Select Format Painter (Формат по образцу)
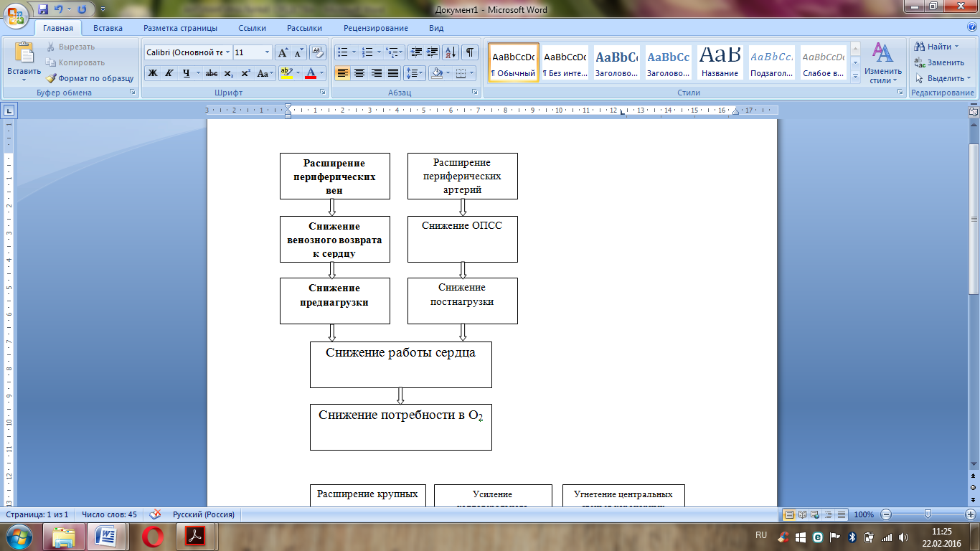 coord(90,78)
